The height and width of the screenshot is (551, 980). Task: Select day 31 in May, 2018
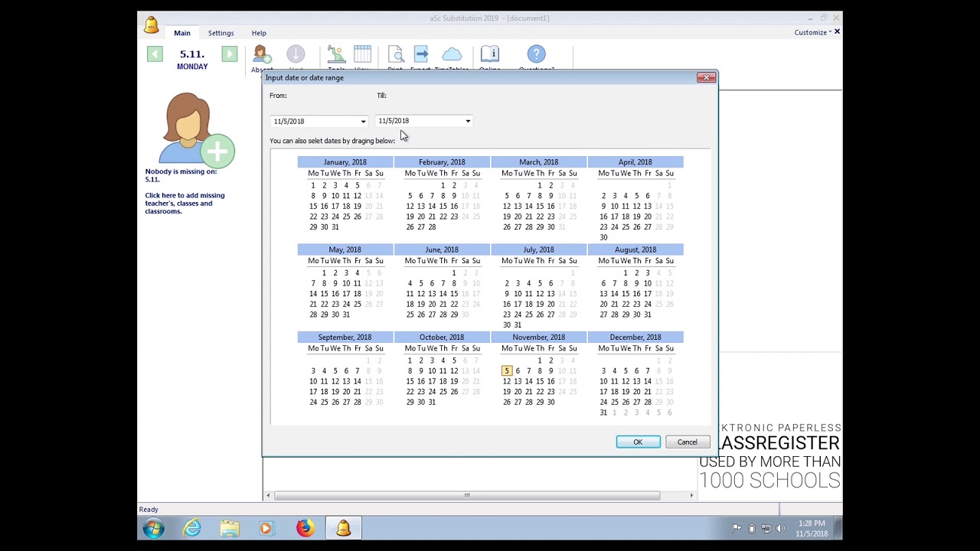click(x=346, y=315)
